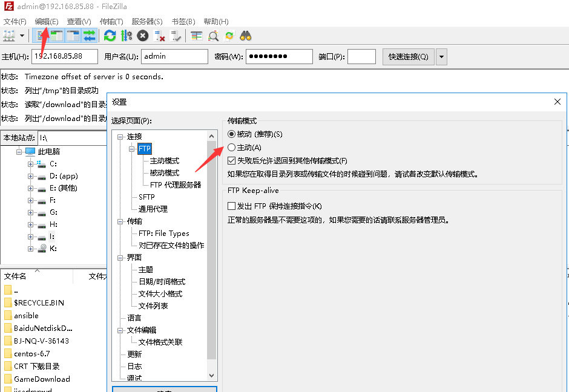
Task: Select the ansible folder
Action: pyautogui.click(x=26, y=316)
